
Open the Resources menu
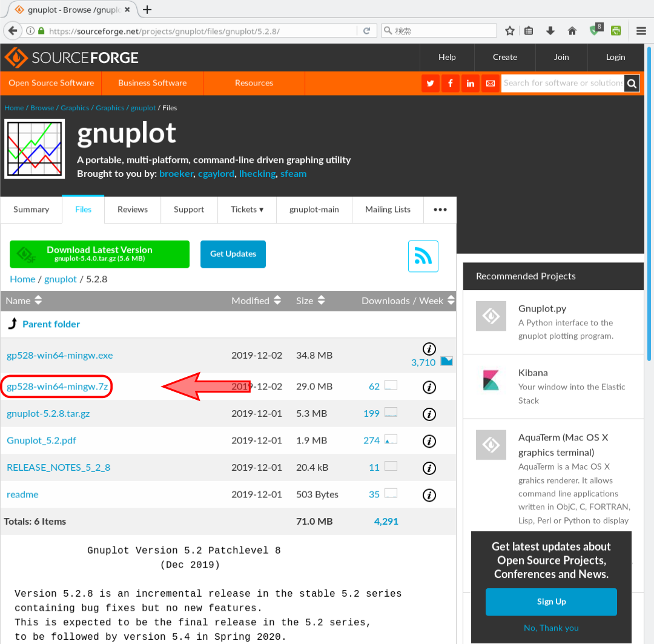point(254,83)
